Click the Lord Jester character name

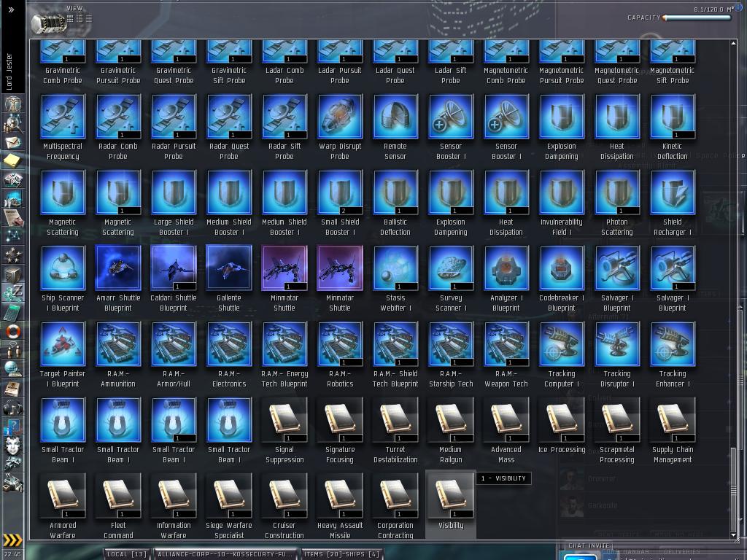[x=9, y=72]
